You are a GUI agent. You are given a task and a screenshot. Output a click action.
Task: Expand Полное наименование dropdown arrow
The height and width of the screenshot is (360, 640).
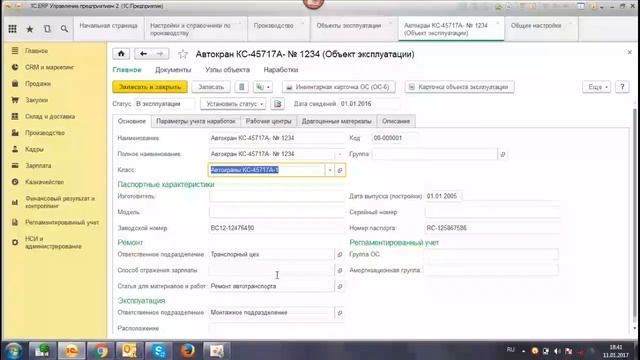point(340,154)
